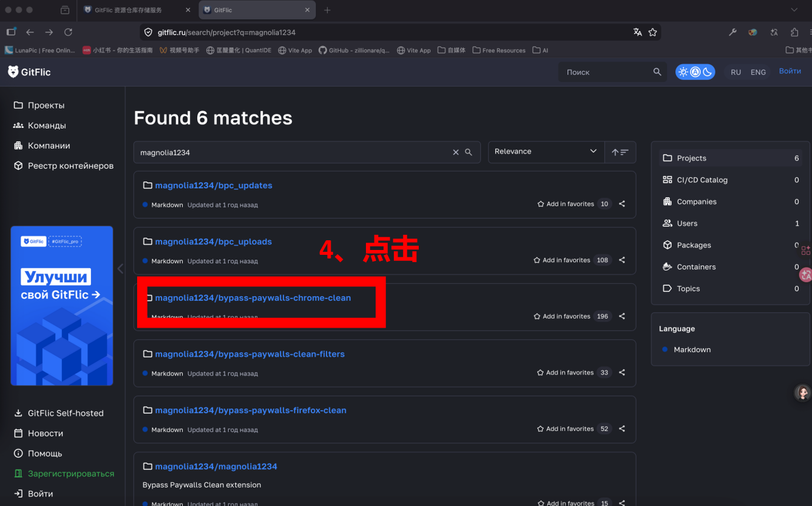The width and height of the screenshot is (812, 506).
Task: Click Войти at sidebar bottom
Action: pos(33,493)
